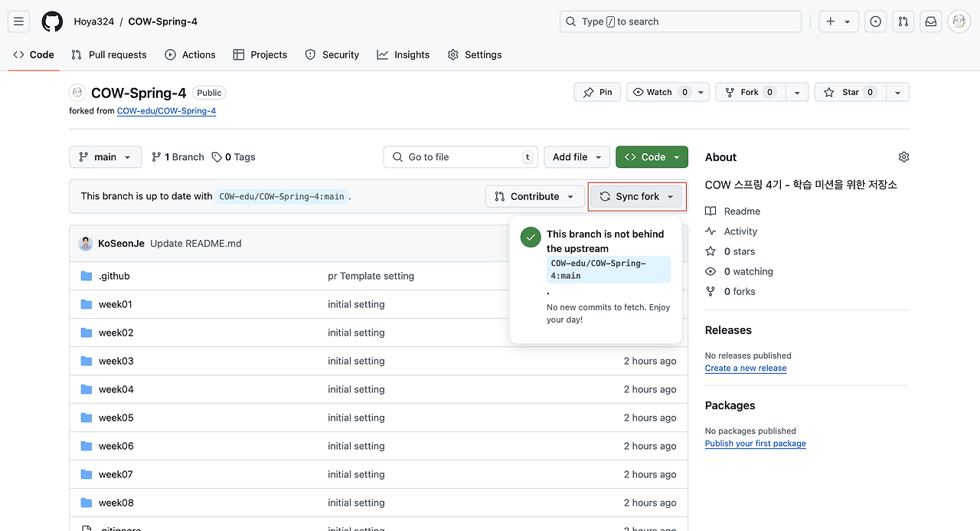
Task: Open the green Code button
Action: coord(652,156)
